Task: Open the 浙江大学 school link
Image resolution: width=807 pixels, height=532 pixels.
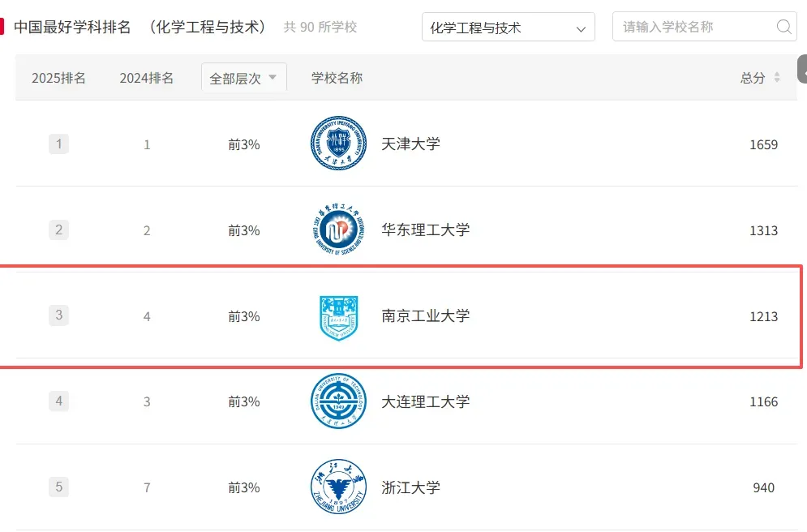Action: coord(410,487)
